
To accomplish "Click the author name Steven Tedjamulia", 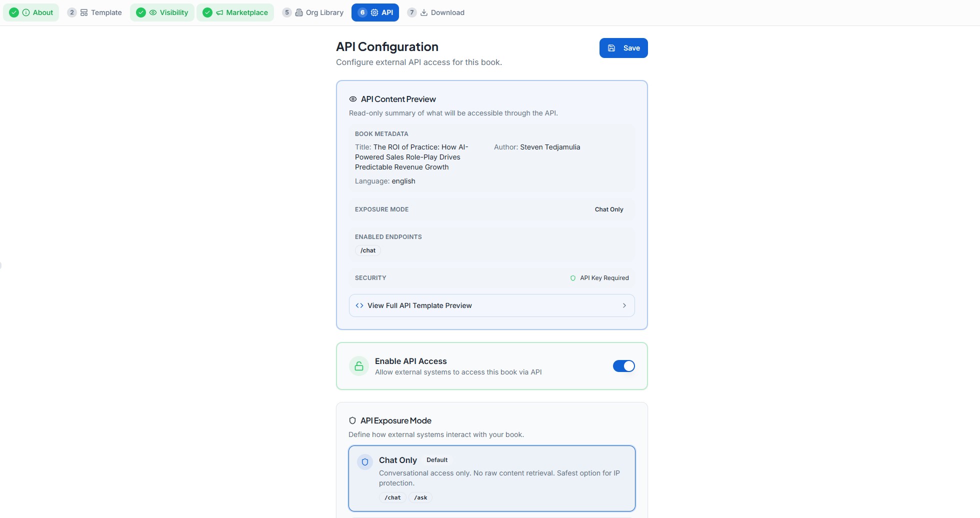I will [x=550, y=147].
